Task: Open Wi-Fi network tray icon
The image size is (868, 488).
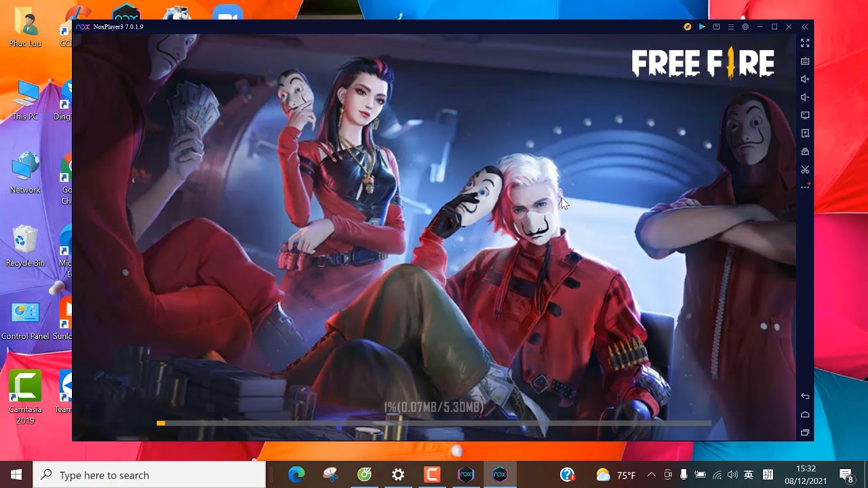Action: [717, 475]
